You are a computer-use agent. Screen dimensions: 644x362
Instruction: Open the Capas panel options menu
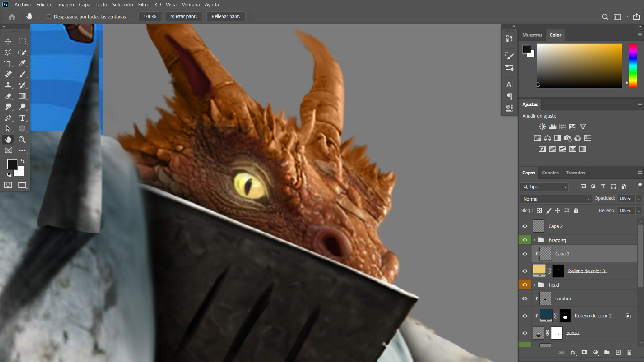pyautogui.click(x=640, y=173)
